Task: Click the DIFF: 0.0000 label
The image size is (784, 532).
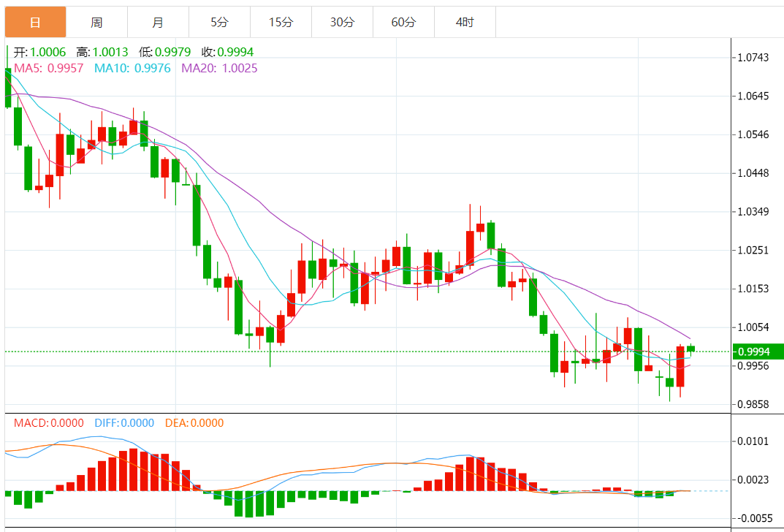Action: pyautogui.click(x=124, y=423)
